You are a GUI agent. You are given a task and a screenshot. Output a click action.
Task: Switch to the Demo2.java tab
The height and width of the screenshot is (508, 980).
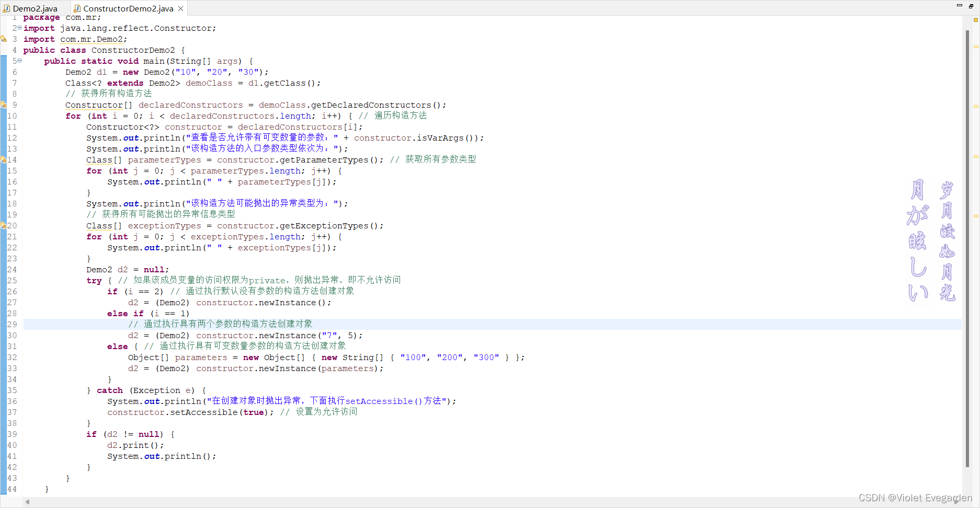click(x=34, y=8)
